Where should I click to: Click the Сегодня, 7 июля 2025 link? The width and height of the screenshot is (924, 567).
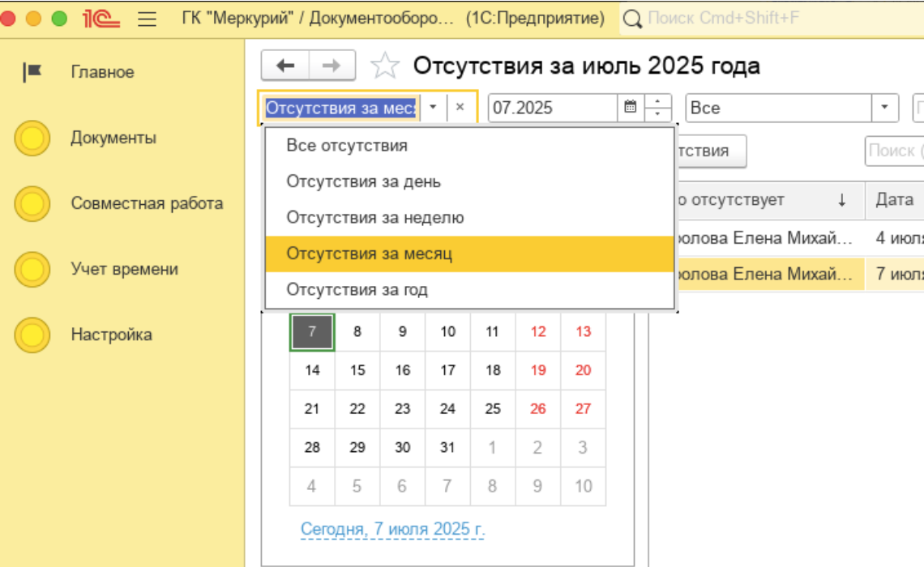pos(392,530)
